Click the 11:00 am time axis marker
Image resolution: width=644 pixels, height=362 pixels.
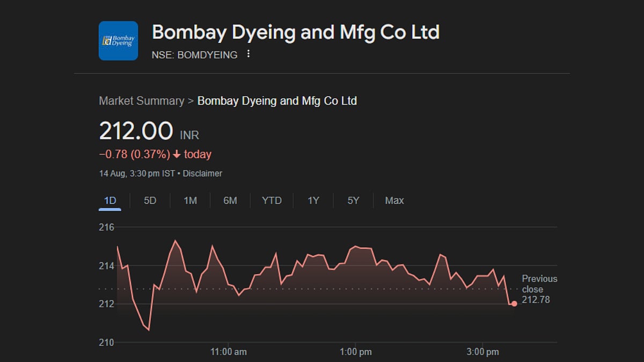click(229, 352)
